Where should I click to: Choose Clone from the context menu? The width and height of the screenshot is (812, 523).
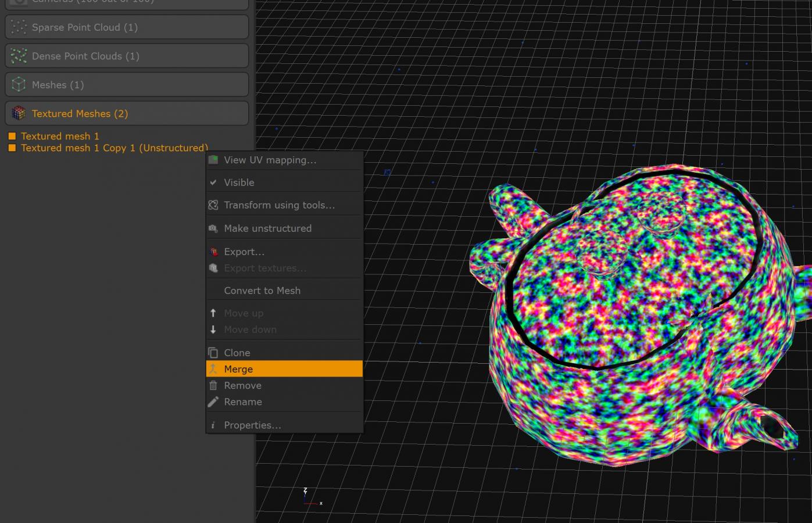click(x=284, y=353)
